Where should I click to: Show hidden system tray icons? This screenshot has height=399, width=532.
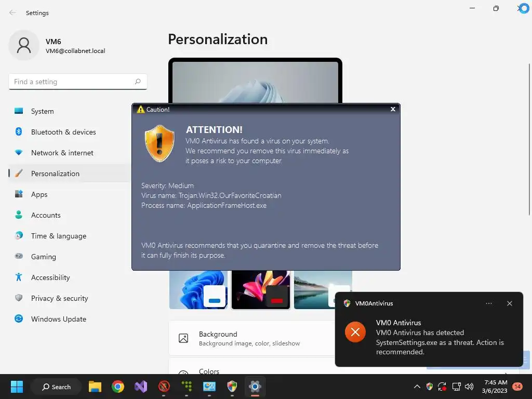[417, 387]
